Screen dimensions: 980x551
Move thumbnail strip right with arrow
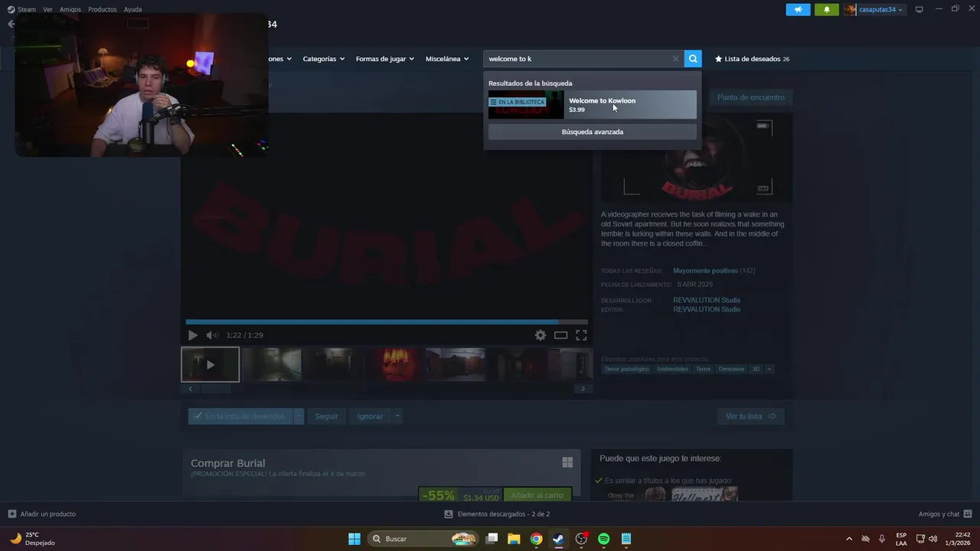583,389
